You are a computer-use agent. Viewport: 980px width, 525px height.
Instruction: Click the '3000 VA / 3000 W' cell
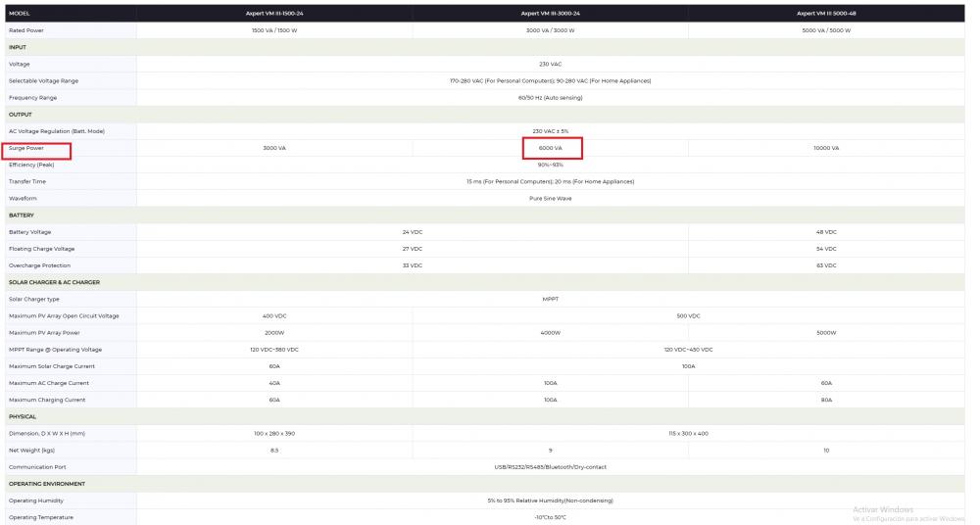[x=551, y=30]
